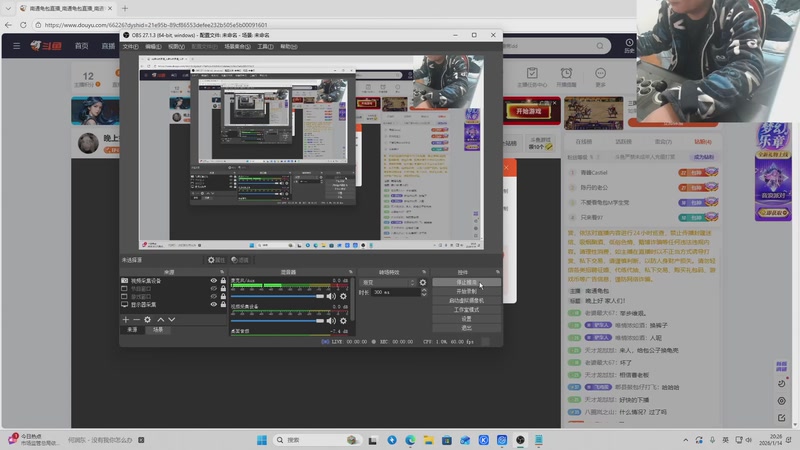The height and width of the screenshot is (450, 800).
Task: Open the 历史 history clock icon
Action: click(629, 45)
